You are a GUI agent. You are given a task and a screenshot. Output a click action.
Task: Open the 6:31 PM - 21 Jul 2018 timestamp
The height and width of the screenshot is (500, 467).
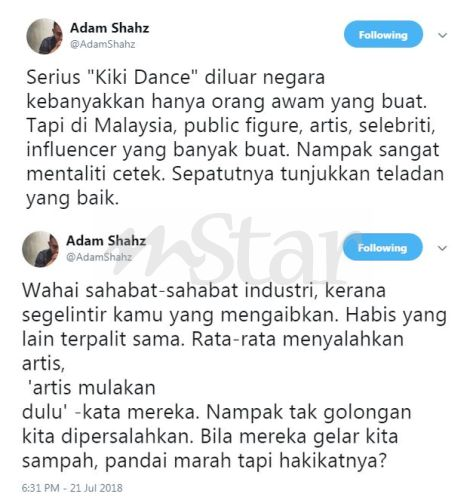tap(72, 488)
